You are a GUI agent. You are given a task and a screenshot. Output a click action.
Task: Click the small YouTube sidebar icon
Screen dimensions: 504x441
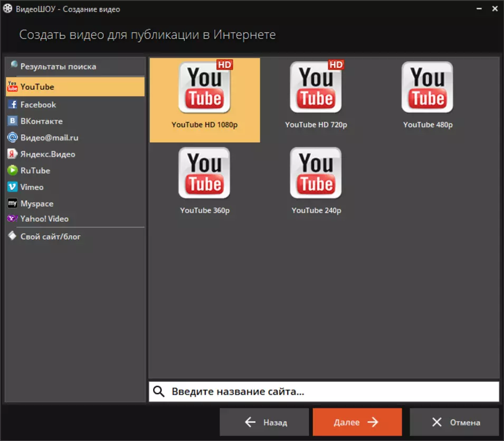click(12, 86)
